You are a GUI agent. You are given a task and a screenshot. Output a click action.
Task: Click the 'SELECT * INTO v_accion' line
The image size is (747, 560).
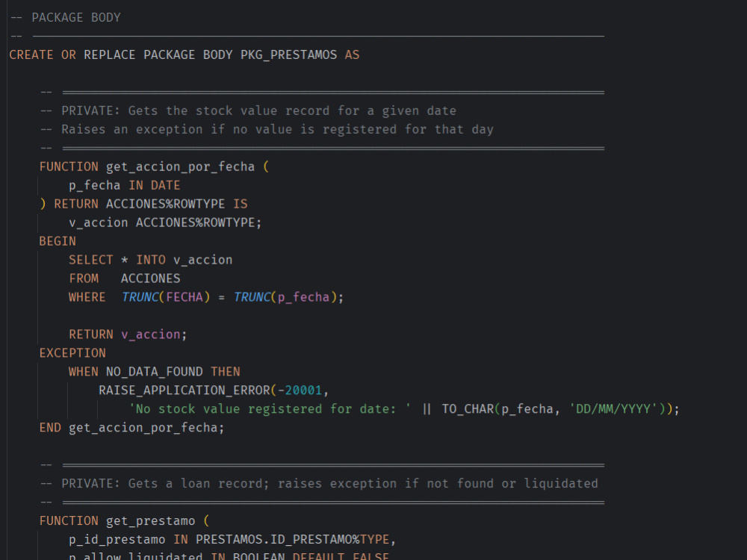click(x=151, y=260)
